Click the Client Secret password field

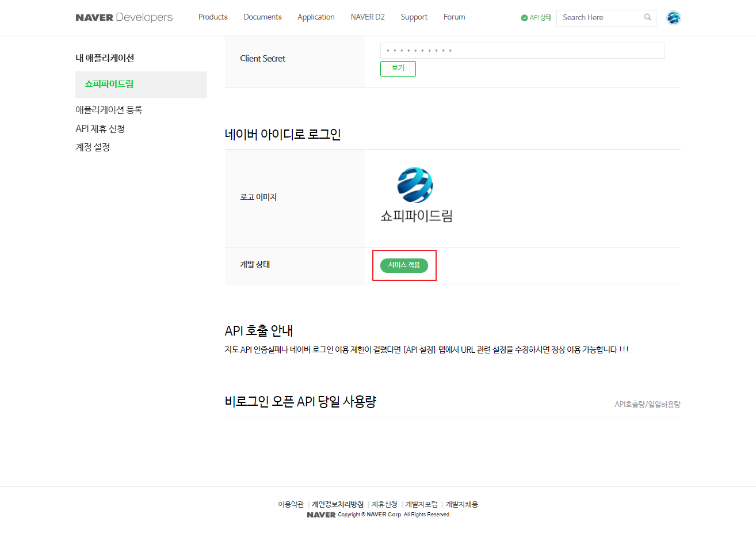coord(522,51)
